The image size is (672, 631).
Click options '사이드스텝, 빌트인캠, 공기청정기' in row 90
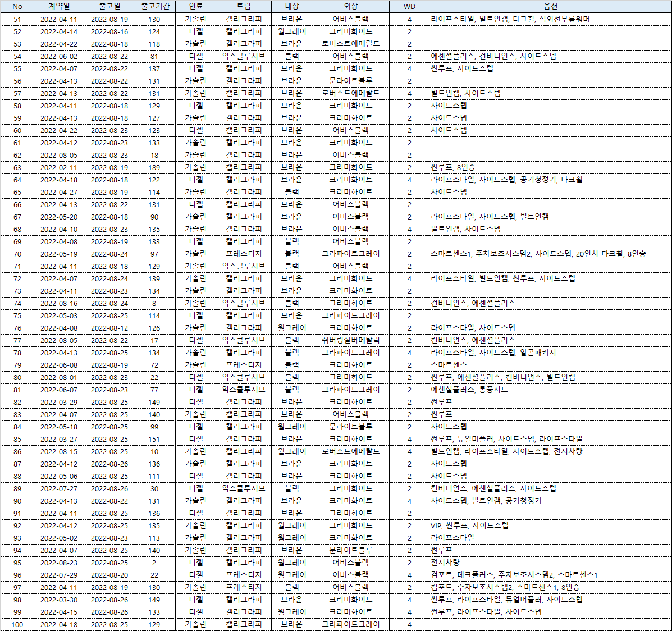coord(486,501)
